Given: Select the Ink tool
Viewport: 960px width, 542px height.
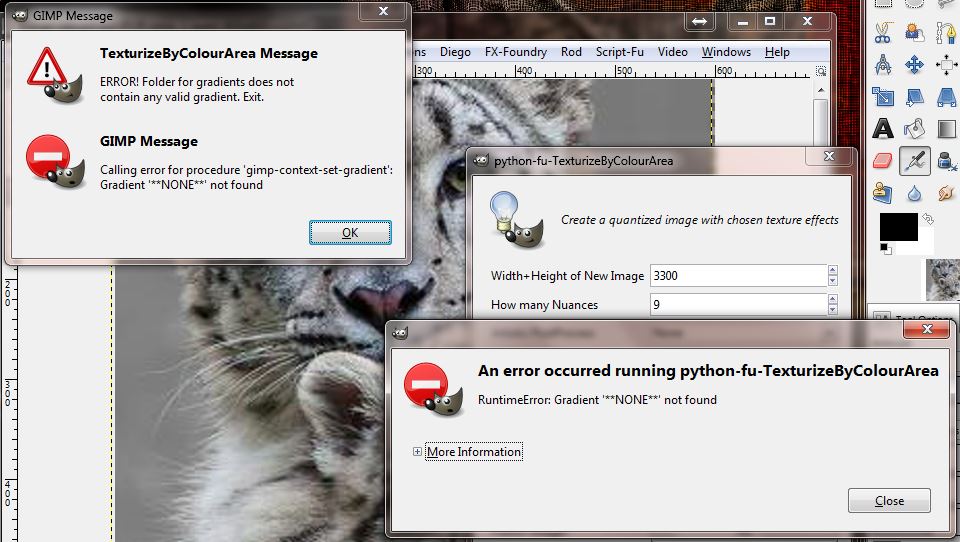Looking at the screenshot, I should [x=946, y=161].
